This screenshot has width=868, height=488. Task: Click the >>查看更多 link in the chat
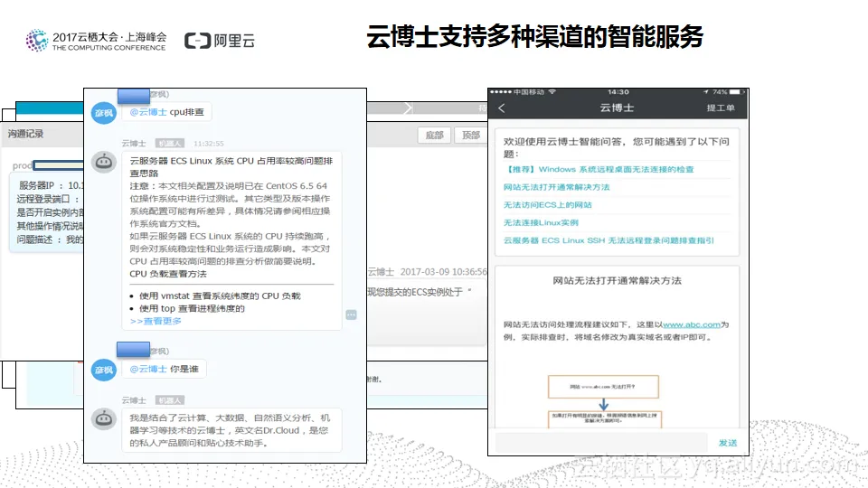coord(156,321)
